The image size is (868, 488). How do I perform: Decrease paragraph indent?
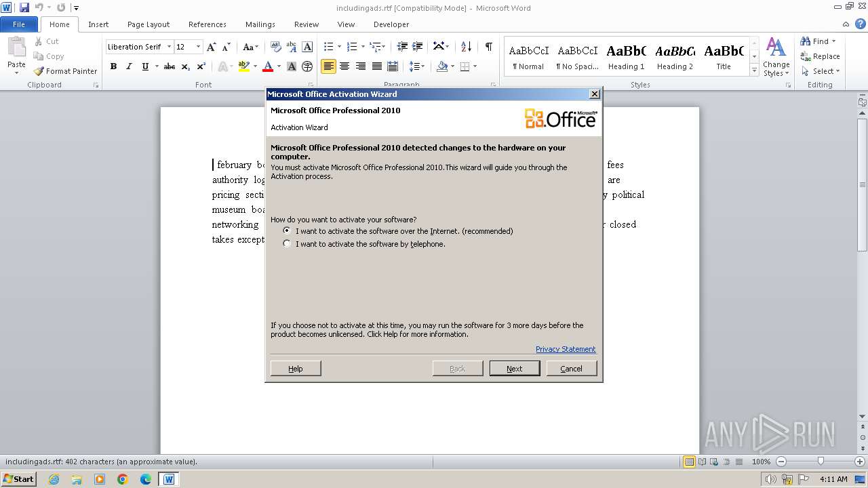(402, 47)
